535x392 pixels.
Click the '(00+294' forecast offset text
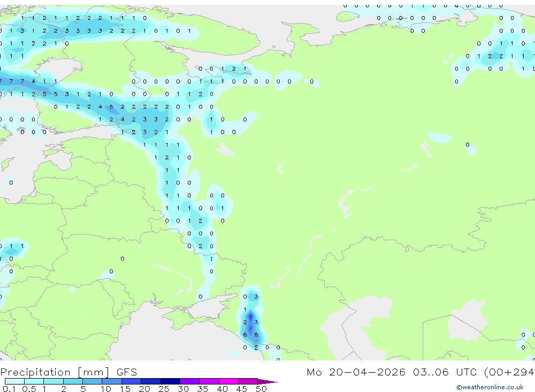[x=509, y=372]
